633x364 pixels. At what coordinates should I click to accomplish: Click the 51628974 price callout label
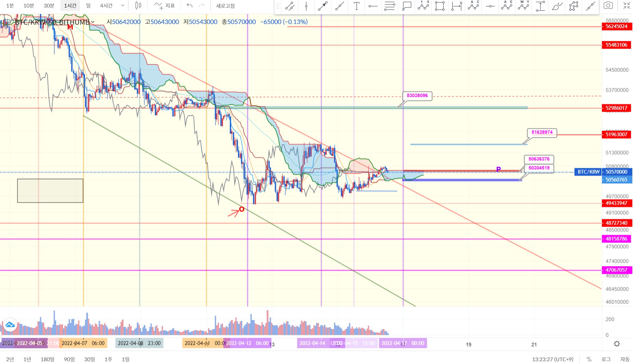tap(542, 132)
